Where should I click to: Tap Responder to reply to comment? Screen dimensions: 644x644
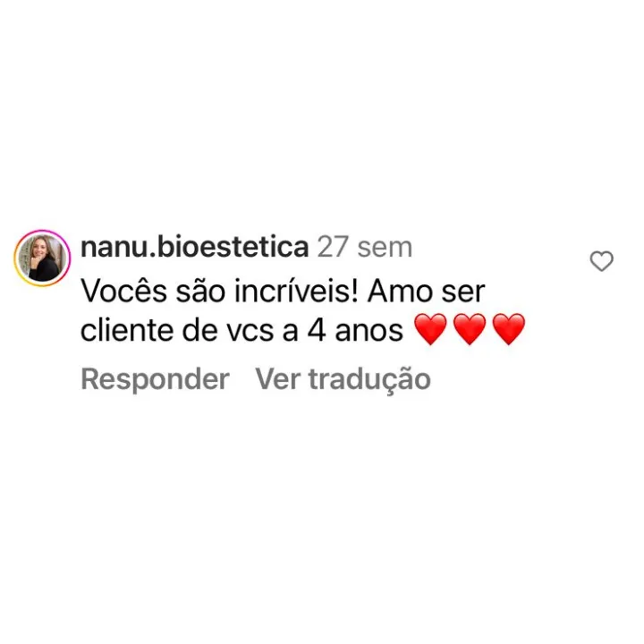pyautogui.click(x=155, y=378)
